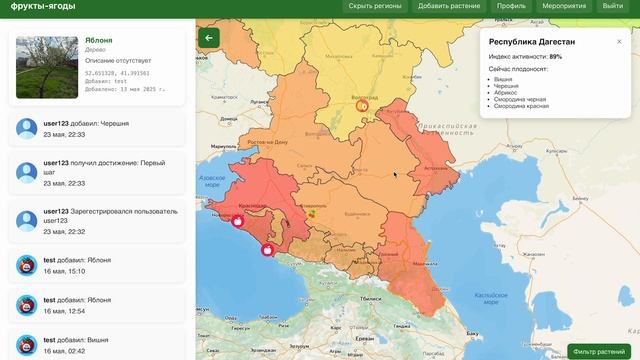
Task: Click the Тбилиси city label on map
Action: point(370,299)
